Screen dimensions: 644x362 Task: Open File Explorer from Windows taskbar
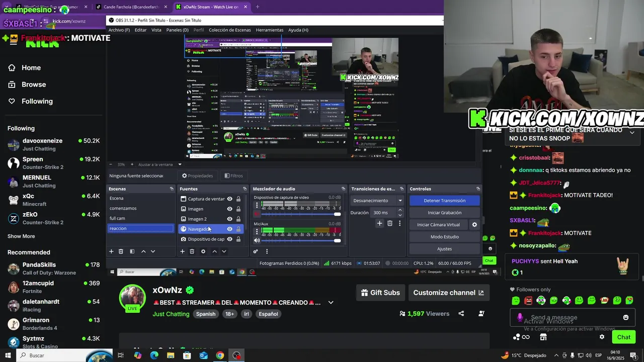pos(171,355)
